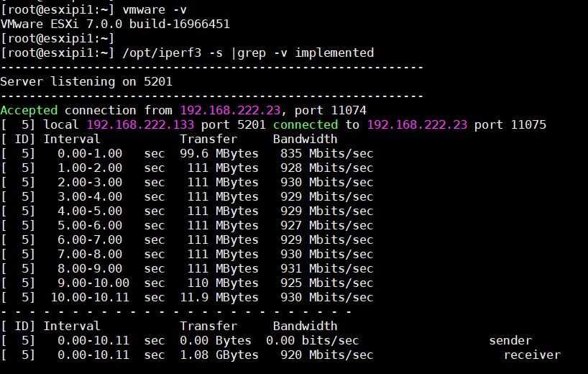Click 'Server listening on 5201' text

pyautogui.click(x=86, y=82)
